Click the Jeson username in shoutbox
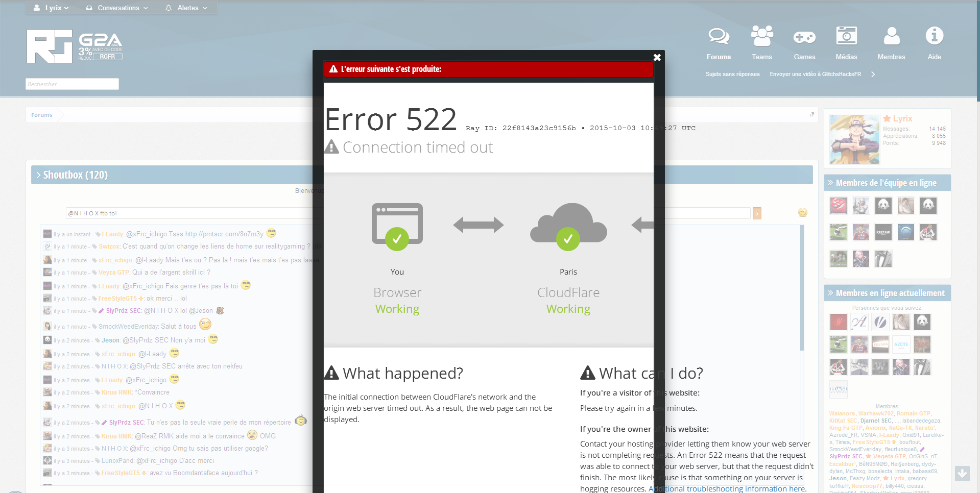Viewport: 980px width, 493px height. pyautogui.click(x=111, y=340)
